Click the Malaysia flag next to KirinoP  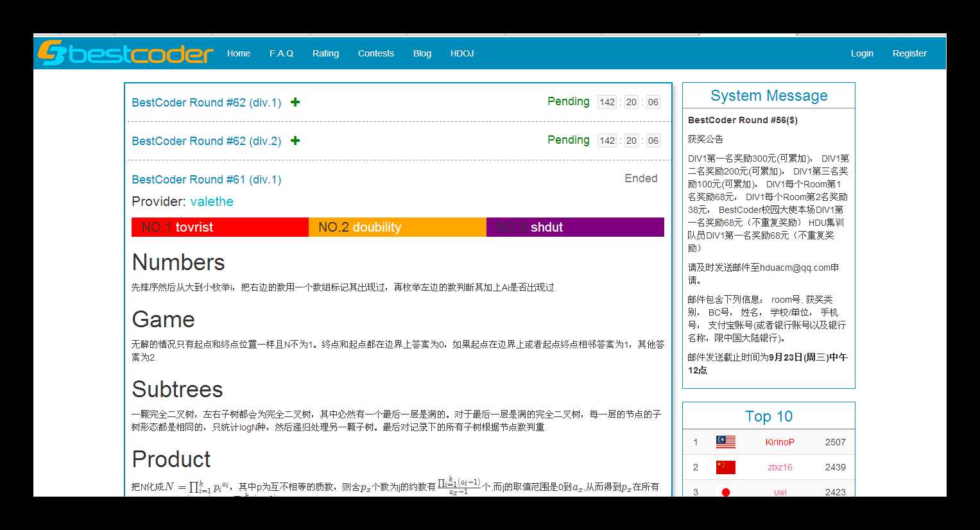726,442
